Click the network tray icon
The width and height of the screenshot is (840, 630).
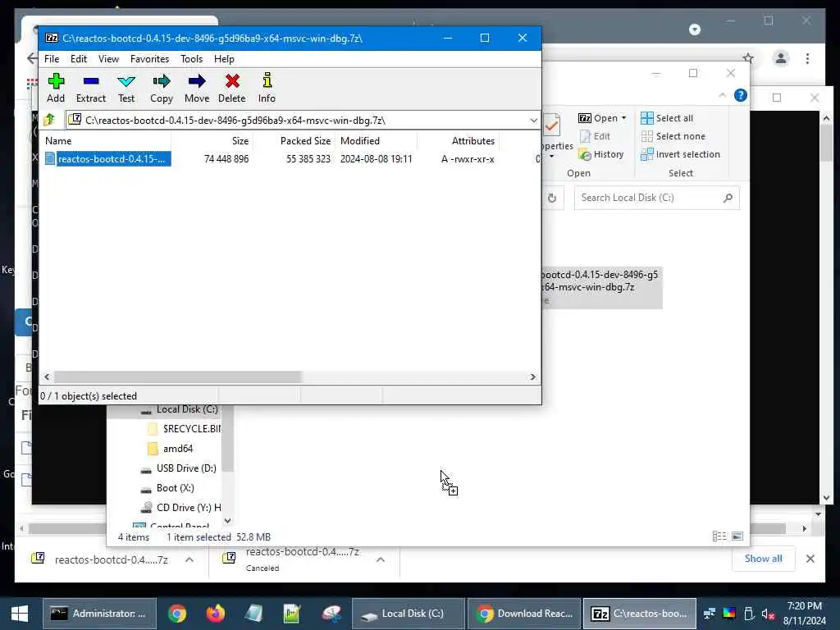point(710,614)
